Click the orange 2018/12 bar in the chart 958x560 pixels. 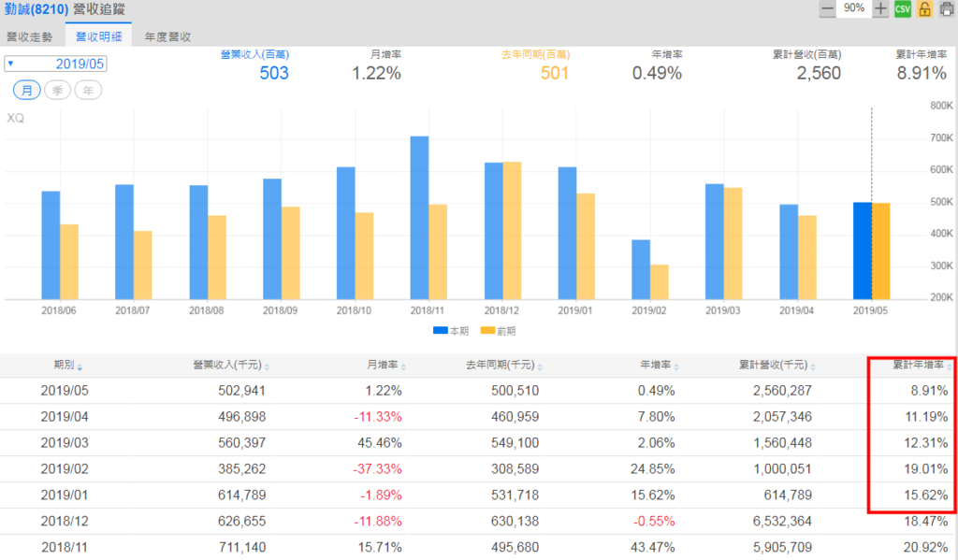tap(512, 231)
